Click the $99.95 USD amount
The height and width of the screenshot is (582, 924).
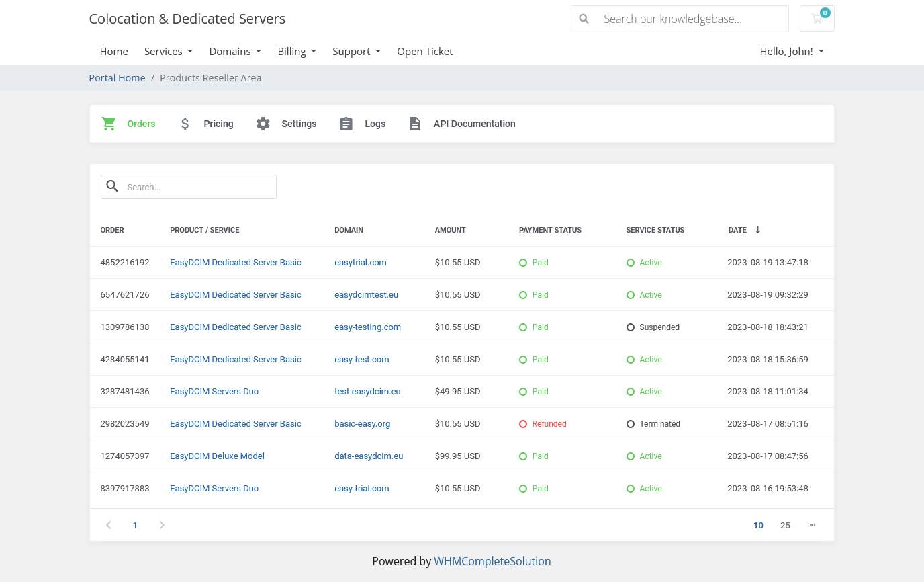coord(457,456)
